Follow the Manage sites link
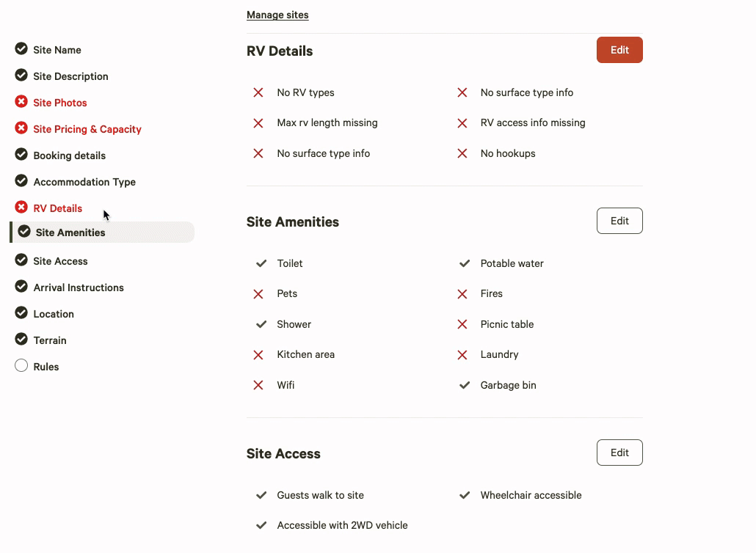Image resolution: width=756 pixels, height=553 pixels. (277, 15)
